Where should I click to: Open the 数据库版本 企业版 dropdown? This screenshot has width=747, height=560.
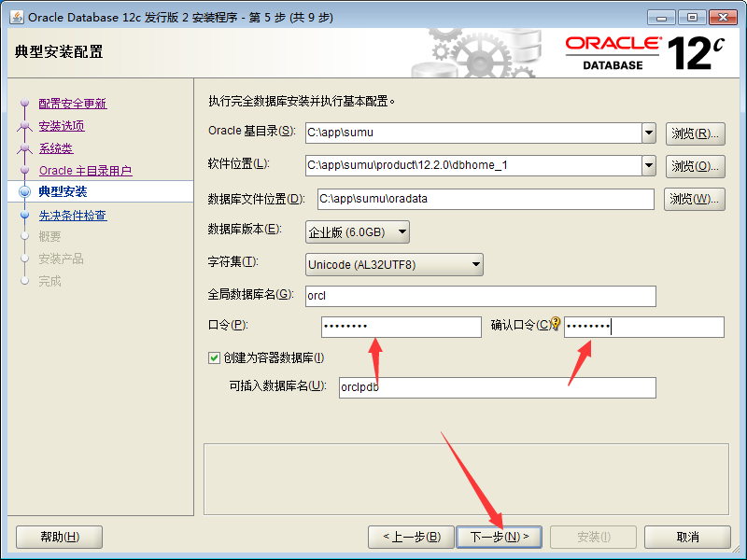[x=358, y=231]
